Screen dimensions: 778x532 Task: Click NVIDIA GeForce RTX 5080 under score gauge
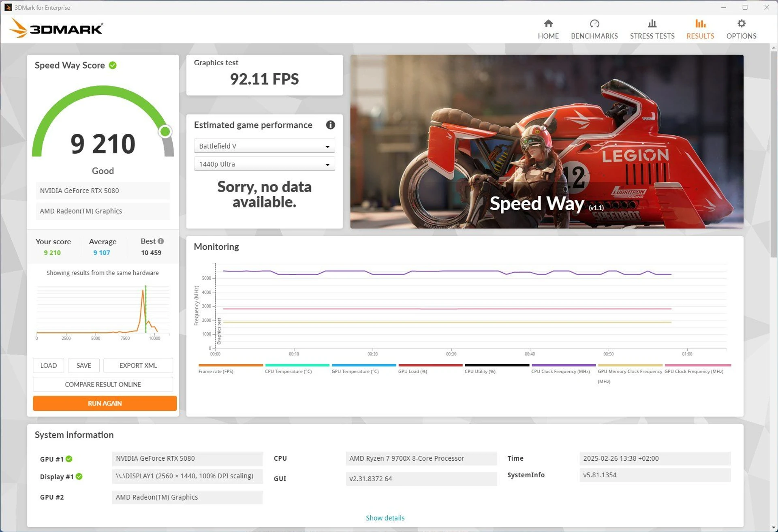(x=103, y=190)
